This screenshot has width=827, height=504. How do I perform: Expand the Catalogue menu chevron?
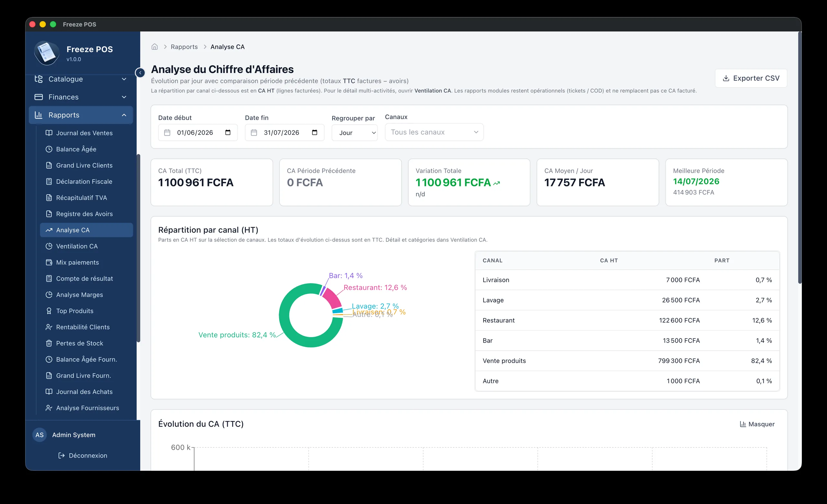[124, 79]
